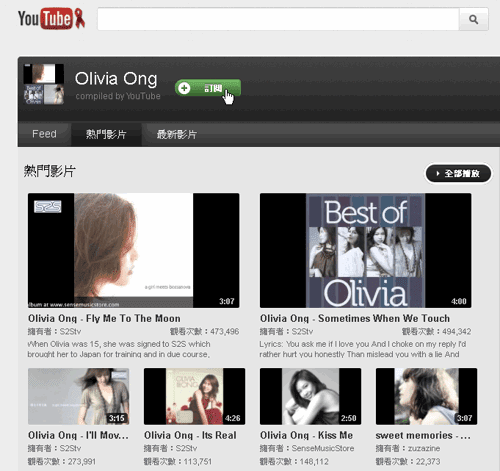This screenshot has height=471, width=500.
Task: Click the zuzazine owner link
Action: pos(424,448)
